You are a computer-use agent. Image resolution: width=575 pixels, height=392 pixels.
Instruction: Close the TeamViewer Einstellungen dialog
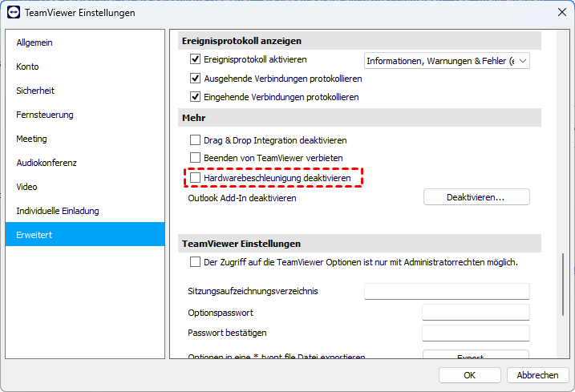tap(562, 13)
